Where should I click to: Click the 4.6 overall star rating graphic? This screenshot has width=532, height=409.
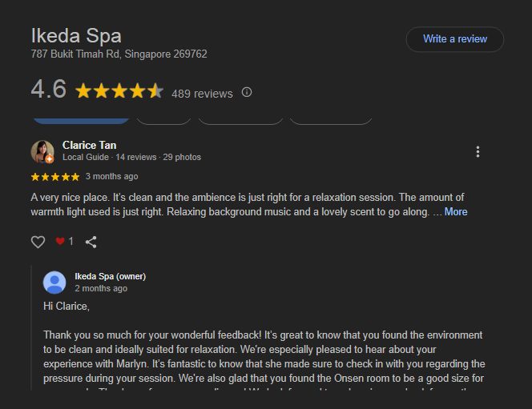[119, 91]
